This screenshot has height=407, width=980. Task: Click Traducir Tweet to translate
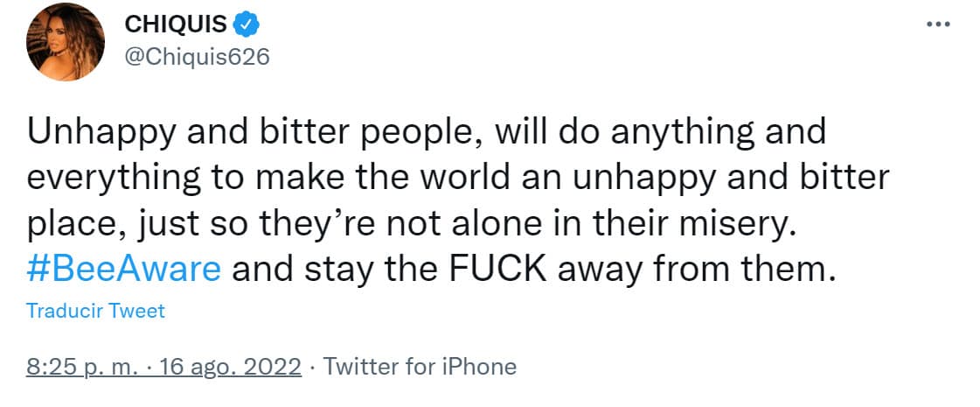tap(95, 311)
